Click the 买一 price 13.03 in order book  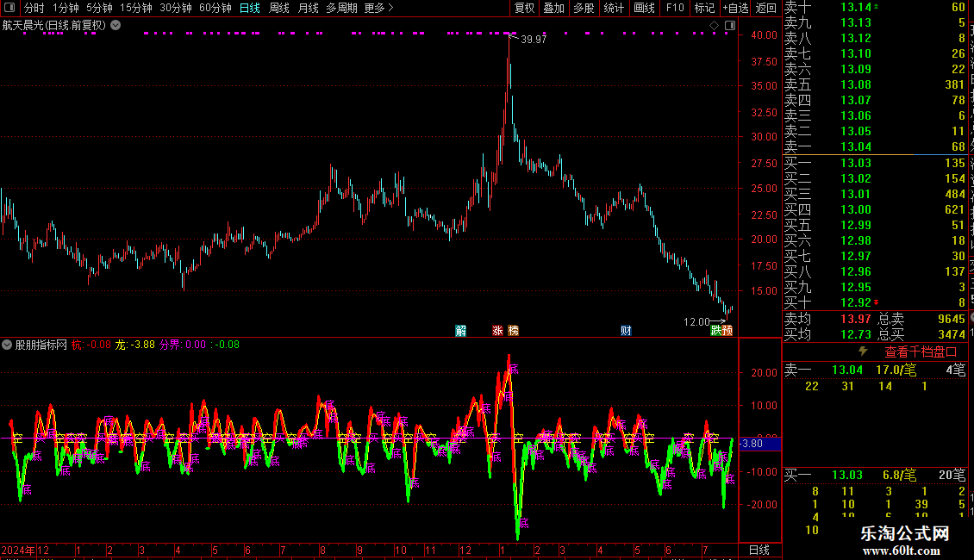pos(856,163)
